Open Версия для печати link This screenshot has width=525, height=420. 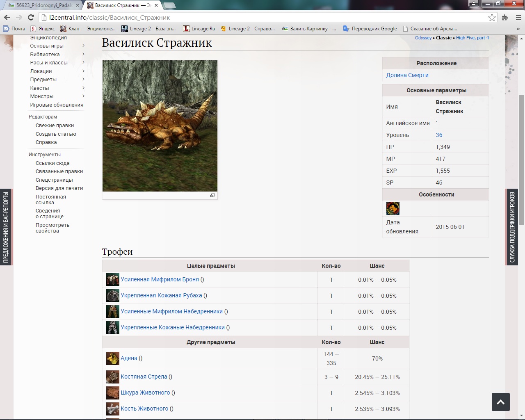click(59, 188)
